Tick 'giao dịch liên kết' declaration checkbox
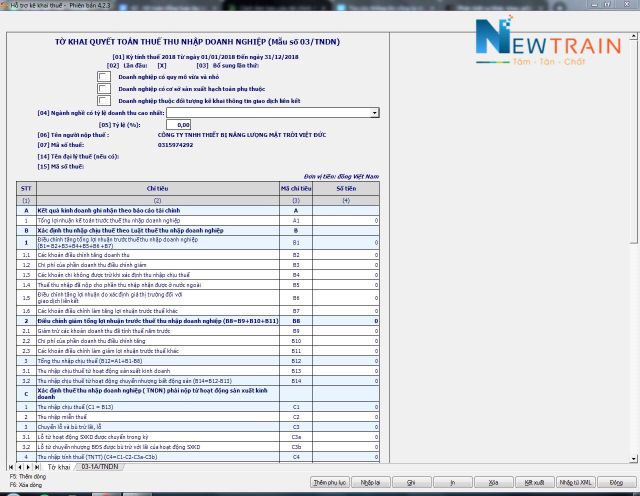The height and width of the screenshot is (496, 640). point(104,100)
